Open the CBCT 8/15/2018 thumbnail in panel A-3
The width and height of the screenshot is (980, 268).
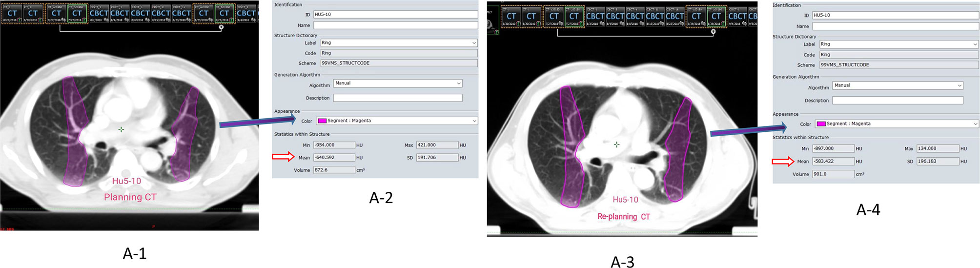[x=655, y=16]
